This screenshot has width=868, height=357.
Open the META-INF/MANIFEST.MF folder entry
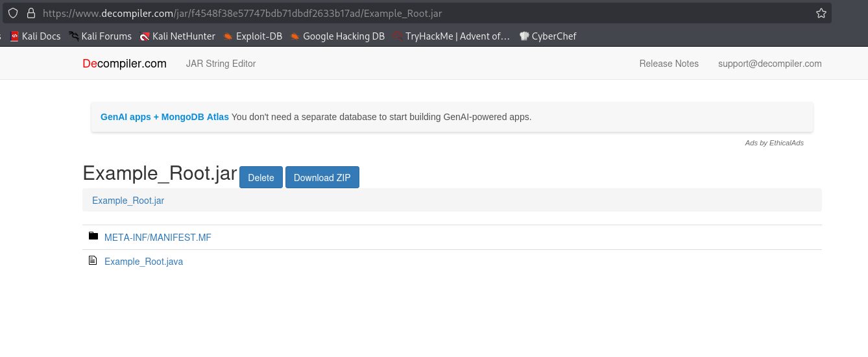tap(158, 238)
